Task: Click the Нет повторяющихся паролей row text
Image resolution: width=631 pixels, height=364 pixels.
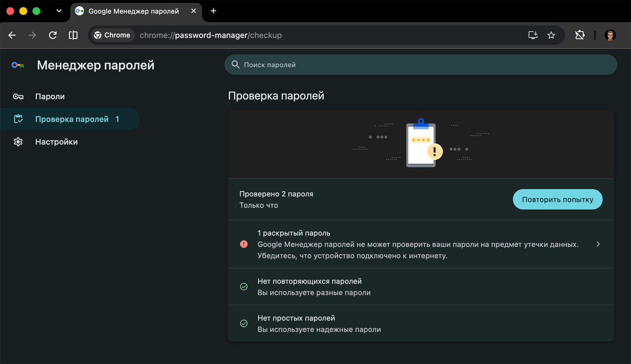Action: [x=309, y=281]
